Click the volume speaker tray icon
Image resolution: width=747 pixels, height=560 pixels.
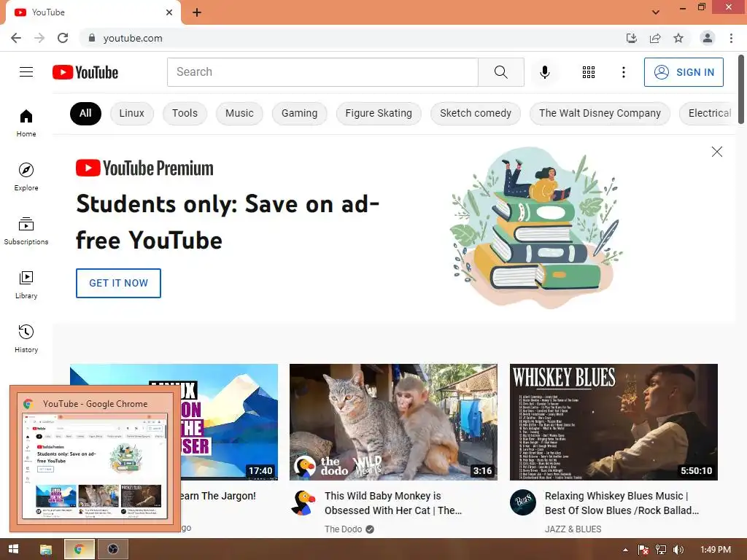pos(678,550)
